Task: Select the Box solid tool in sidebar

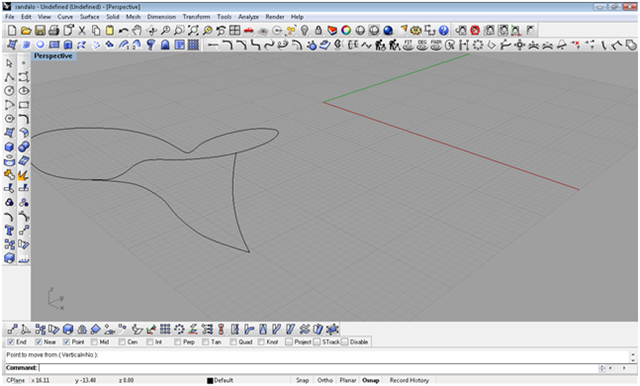Action: (x=9, y=146)
